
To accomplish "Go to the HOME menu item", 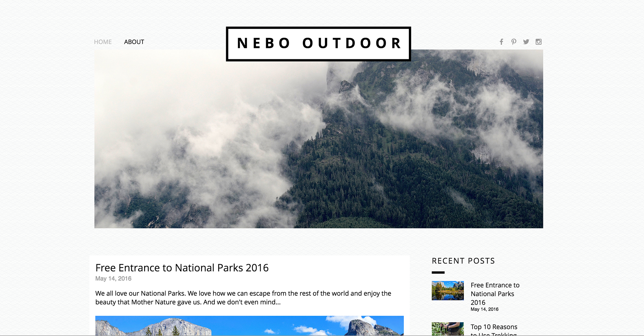I will click(103, 42).
